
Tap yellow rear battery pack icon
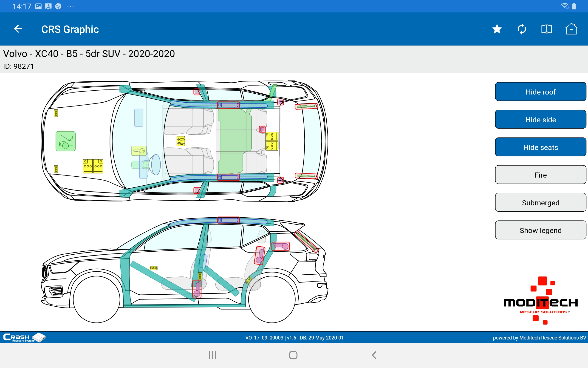[x=272, y=141]
